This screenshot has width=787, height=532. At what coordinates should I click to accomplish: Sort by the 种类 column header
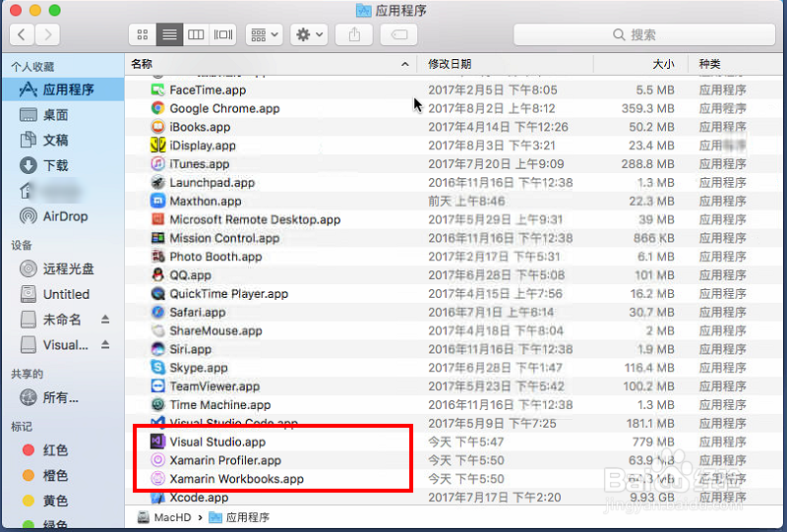point(735,64)
